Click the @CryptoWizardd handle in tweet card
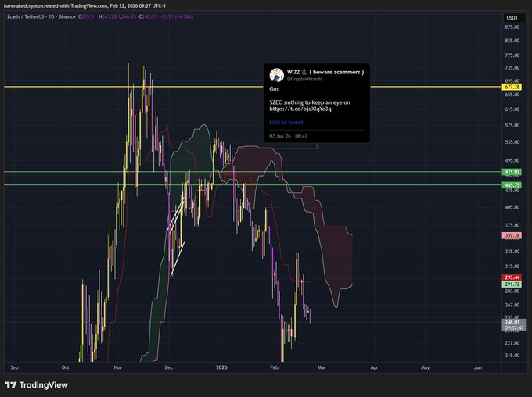 click(304, 79)
